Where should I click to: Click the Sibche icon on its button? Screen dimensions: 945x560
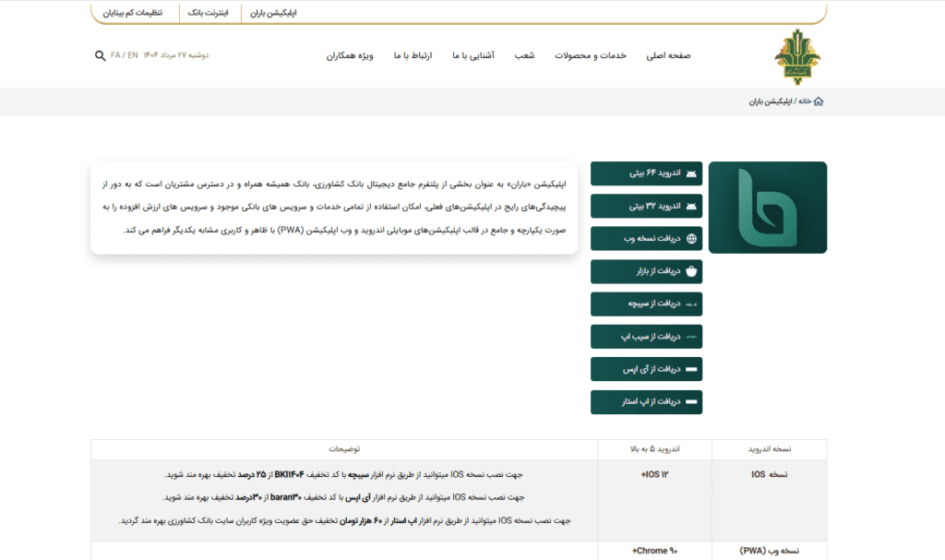tap(691, 304)
